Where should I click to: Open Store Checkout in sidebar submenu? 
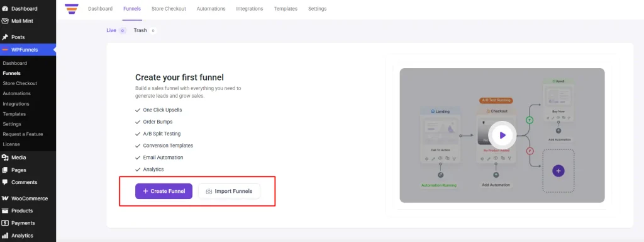click(19, 84)
